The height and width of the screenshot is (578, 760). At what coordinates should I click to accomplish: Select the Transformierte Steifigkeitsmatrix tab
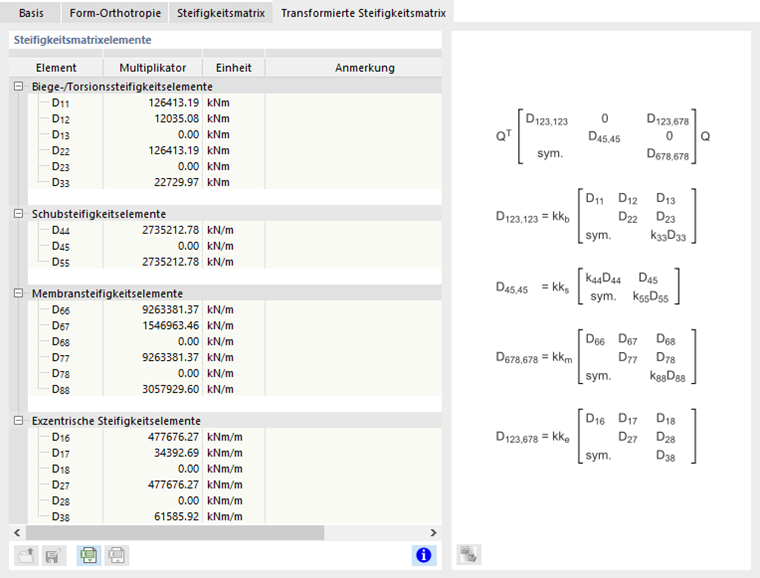[364, 12]
